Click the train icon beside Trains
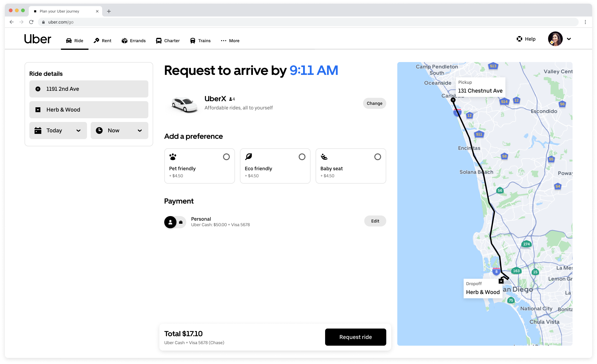Viewport: 597px width, 364px height. (x=193, y=41)
